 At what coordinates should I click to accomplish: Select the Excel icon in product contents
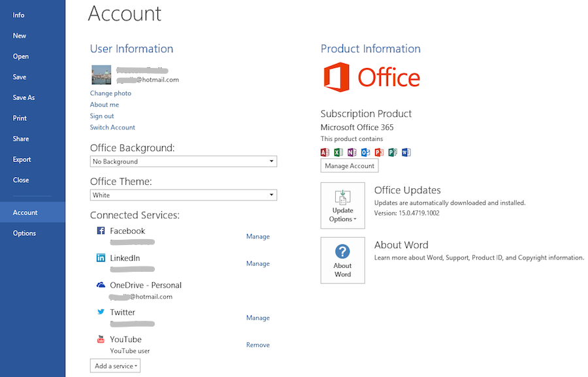tap(338, 152)
